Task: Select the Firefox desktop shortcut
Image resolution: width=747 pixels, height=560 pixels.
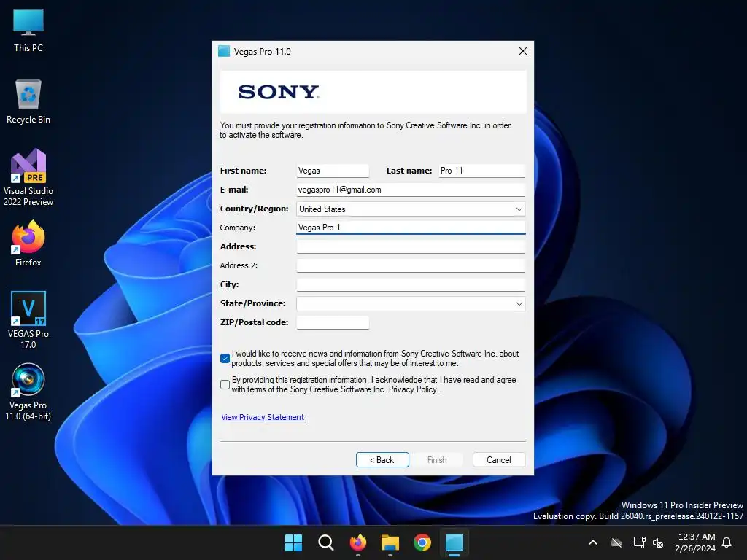Action: (x=28, y=244)
